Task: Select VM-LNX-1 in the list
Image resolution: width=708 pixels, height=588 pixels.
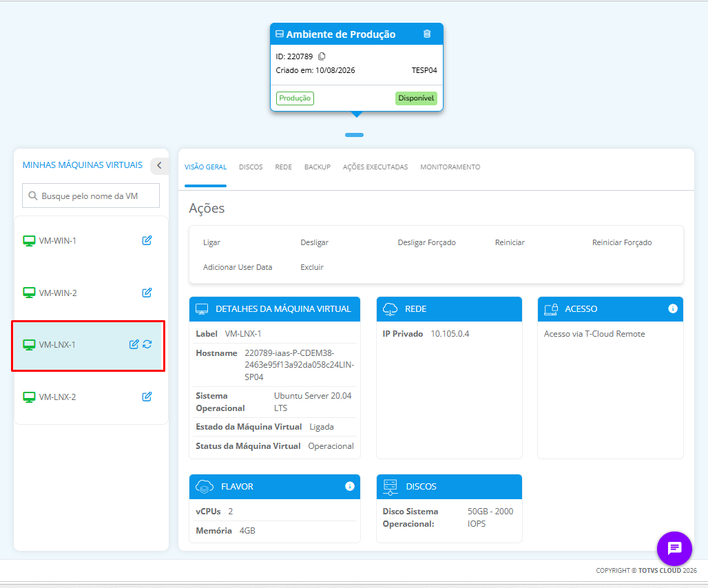Action: tap(57, 345)
